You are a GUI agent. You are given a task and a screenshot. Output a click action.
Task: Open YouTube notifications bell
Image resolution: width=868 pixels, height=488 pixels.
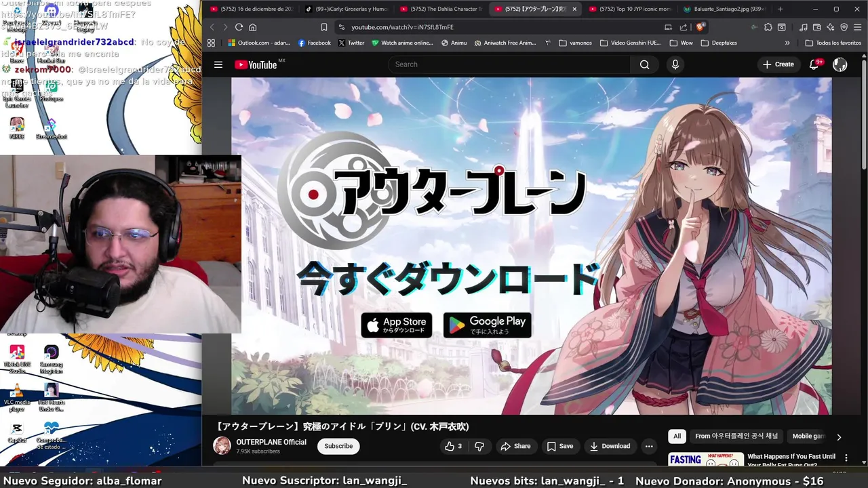(x=814, y=64)
